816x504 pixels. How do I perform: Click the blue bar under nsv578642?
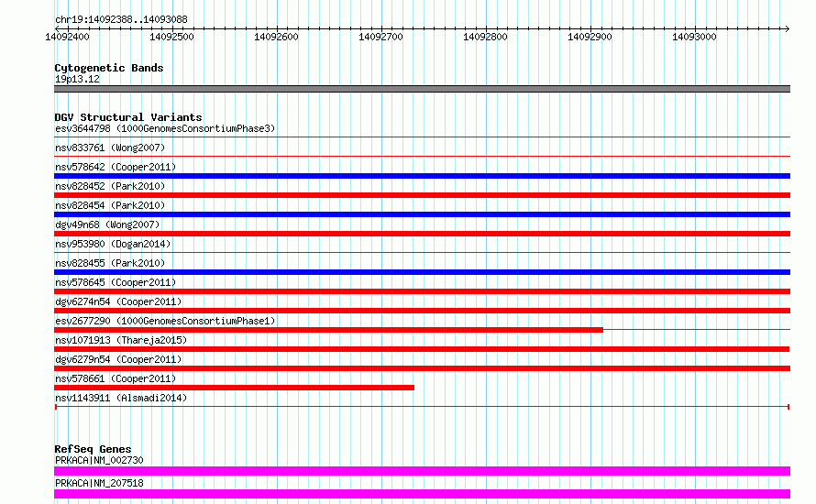422,176
